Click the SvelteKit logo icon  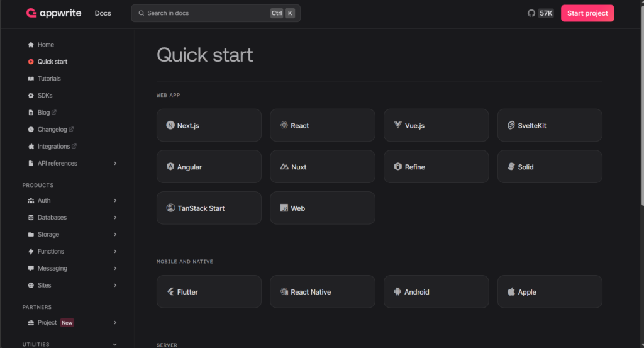(511, 125)
